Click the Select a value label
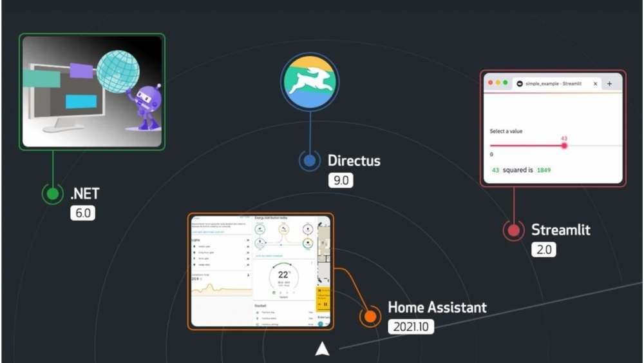 pos(506,131)
